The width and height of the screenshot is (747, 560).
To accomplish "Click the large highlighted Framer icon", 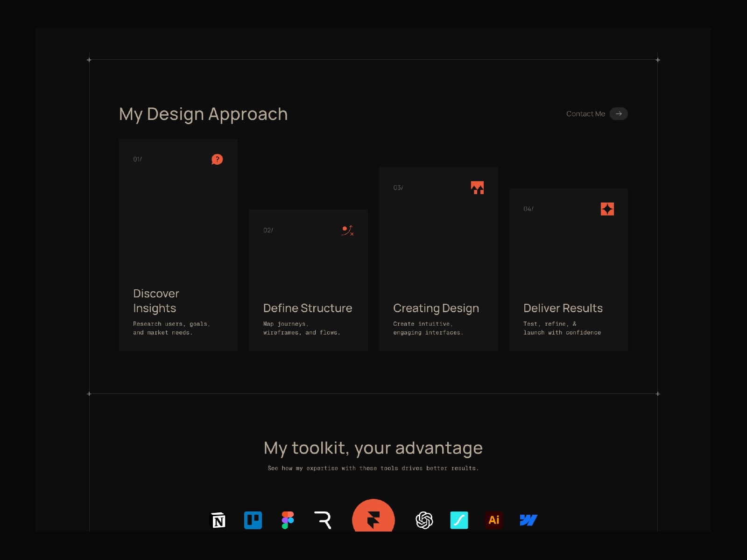I will [x=373, y=519].
